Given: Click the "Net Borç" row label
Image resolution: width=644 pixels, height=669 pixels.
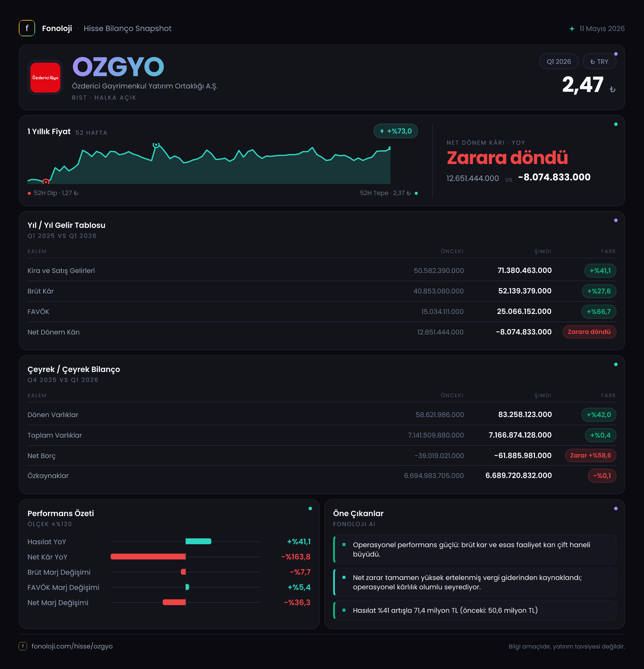Looking at the screenshot, I should [x=41, y=456].
